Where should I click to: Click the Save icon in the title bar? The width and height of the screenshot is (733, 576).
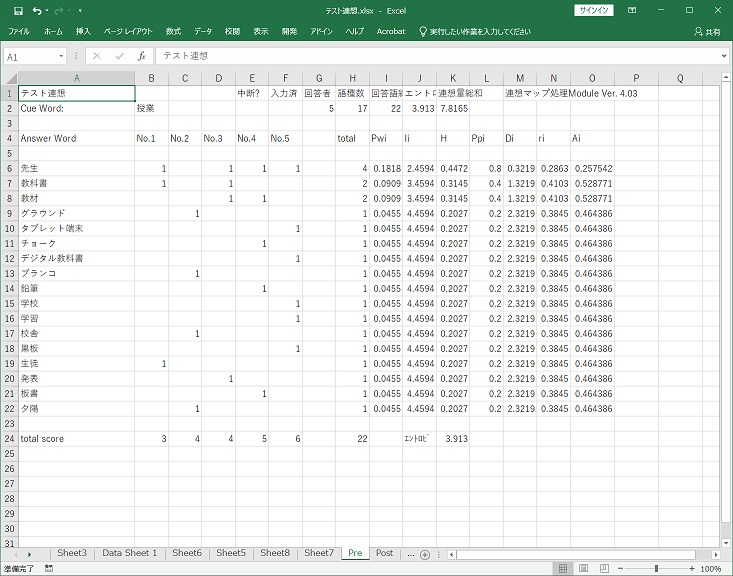[x=15, y=10]
